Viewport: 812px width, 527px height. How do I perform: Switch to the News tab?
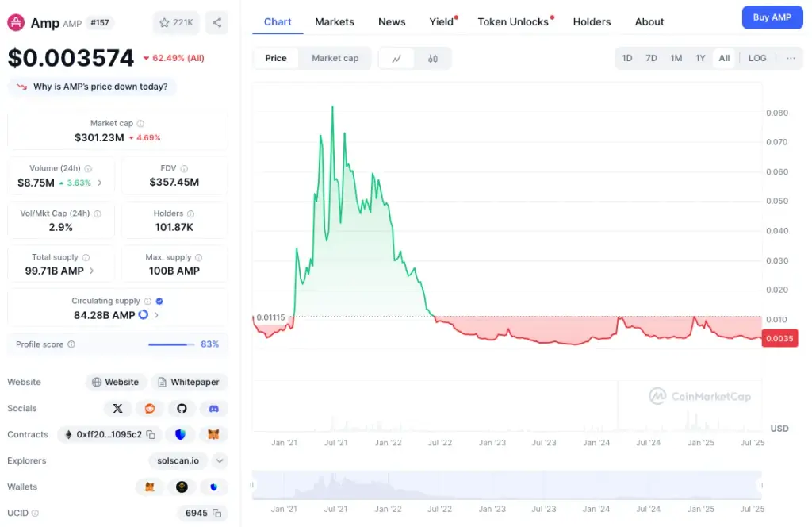coord(392,21)
